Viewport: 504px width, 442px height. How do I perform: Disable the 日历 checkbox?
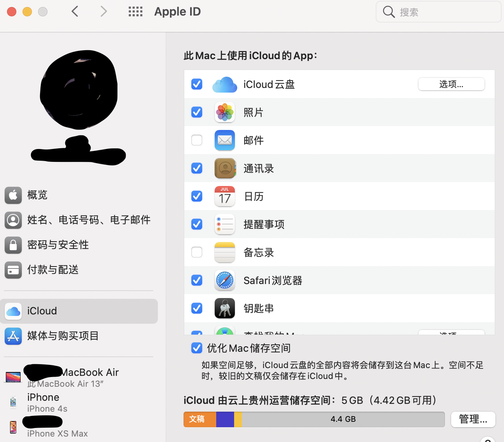(x=197, y=196)
